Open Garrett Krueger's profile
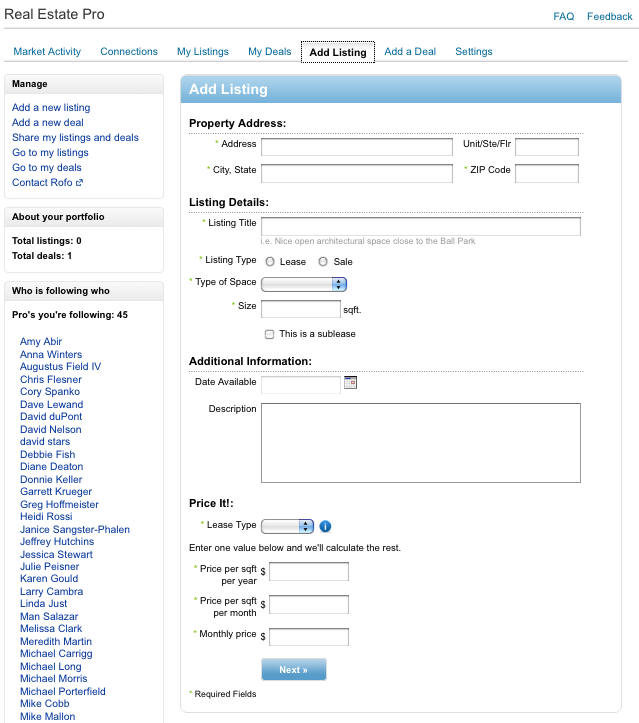Image resolution: width=639 pixels, height=723 pixels. point(56,492)
